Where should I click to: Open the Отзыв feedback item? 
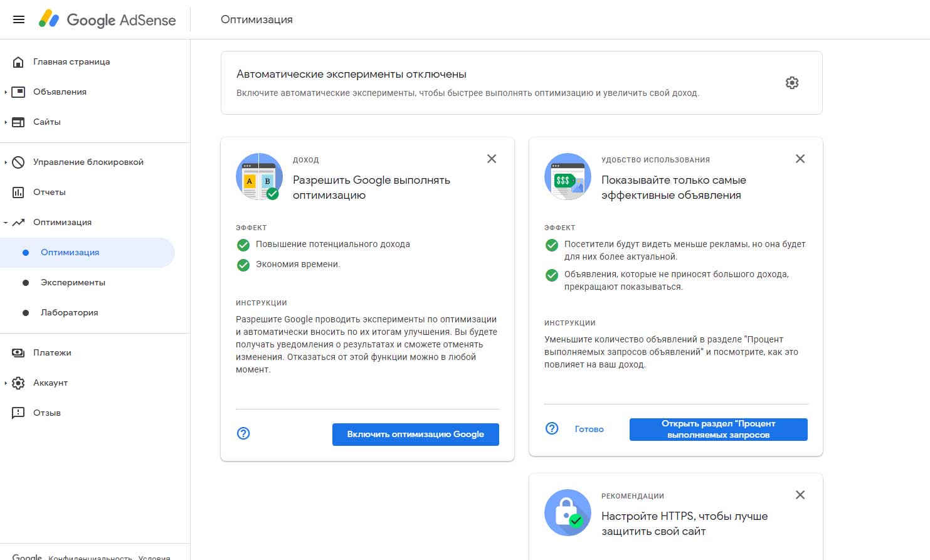click(x=47, y=413)
